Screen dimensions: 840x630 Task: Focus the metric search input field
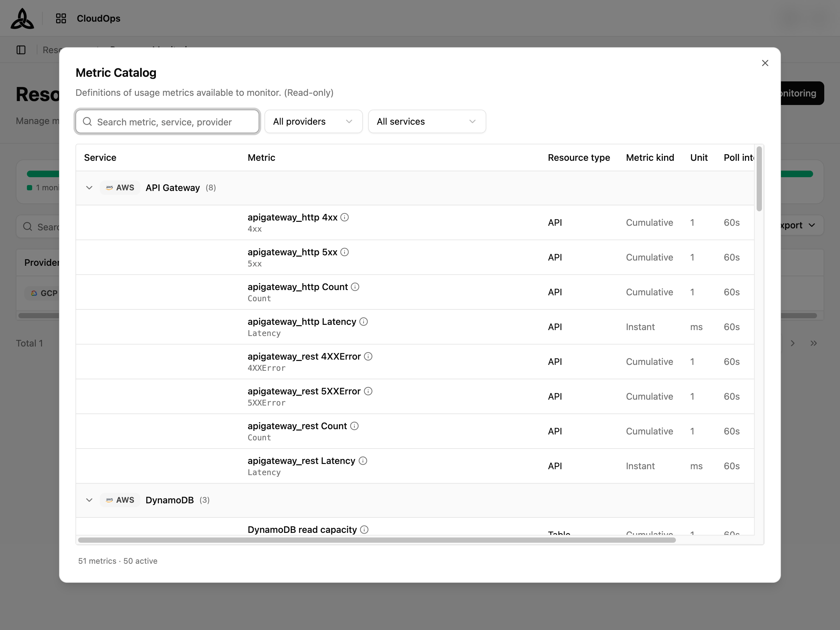pos(167,121)
